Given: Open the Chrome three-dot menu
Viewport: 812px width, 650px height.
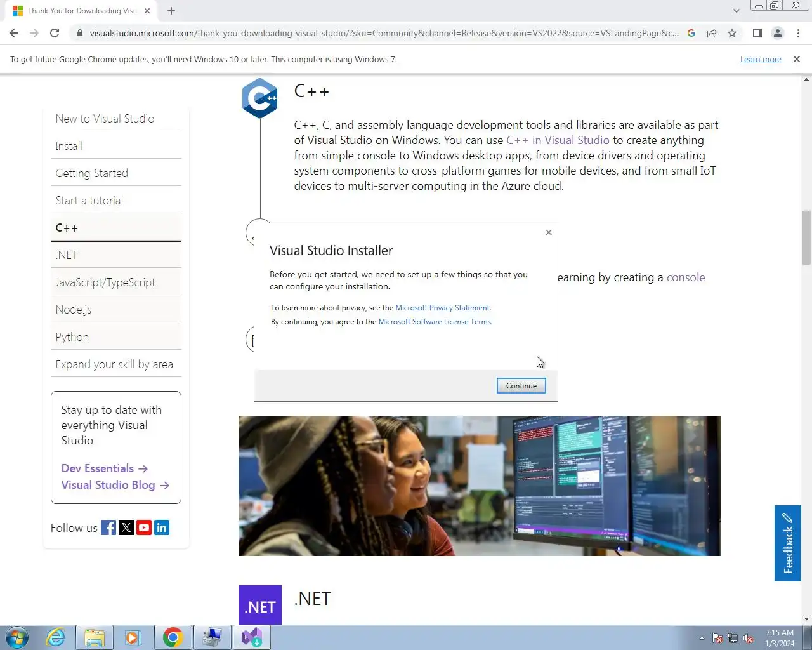Looking at the screenshot, I should (x=798, y=33).
